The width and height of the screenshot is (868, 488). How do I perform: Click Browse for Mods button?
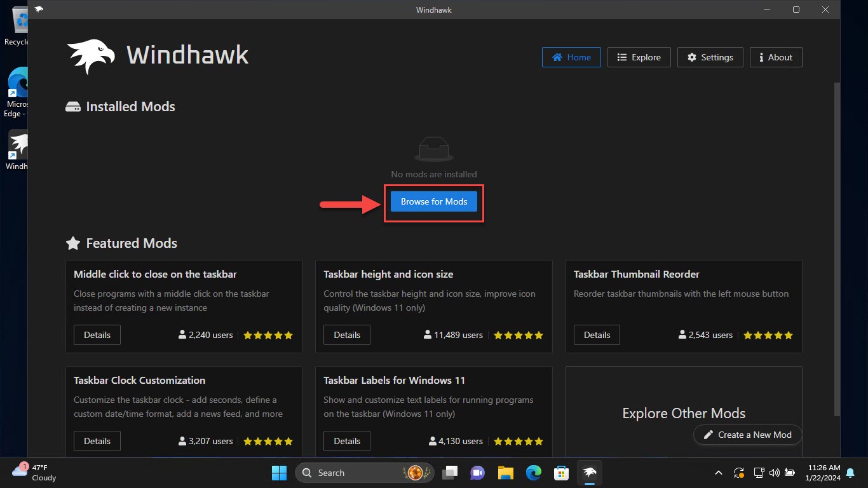click(434, 201)
